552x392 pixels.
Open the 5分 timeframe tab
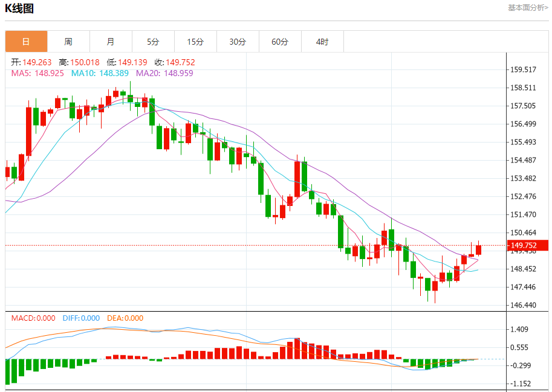click(153, 42)
